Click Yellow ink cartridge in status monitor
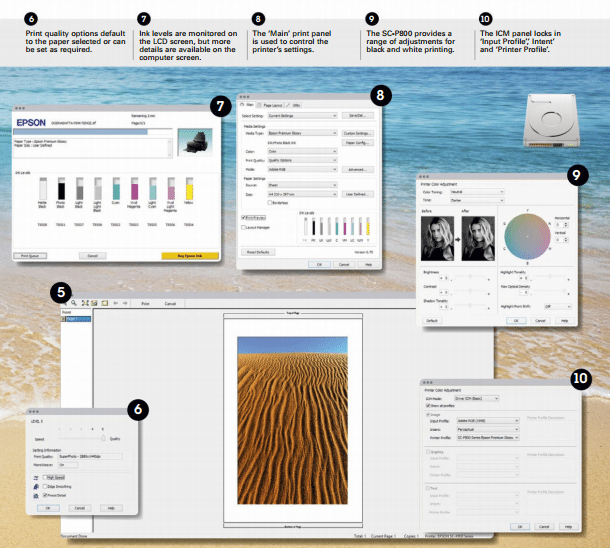 tap(189, 189)
